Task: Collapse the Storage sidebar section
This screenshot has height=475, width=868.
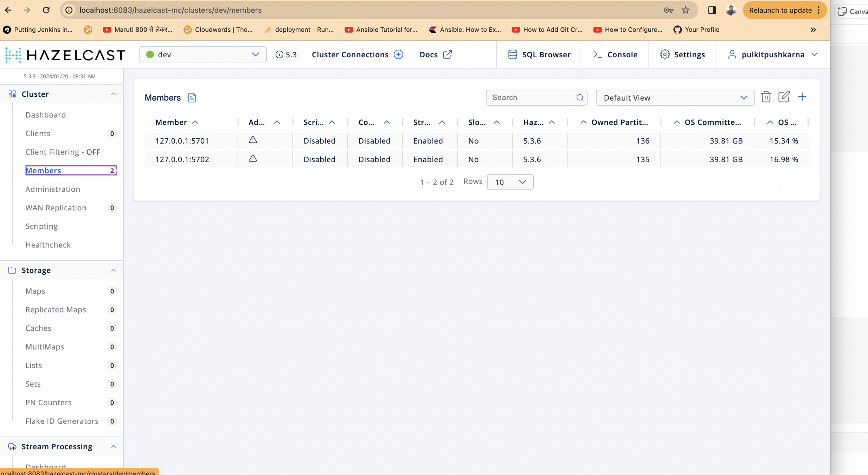Action: pos(113,270)
